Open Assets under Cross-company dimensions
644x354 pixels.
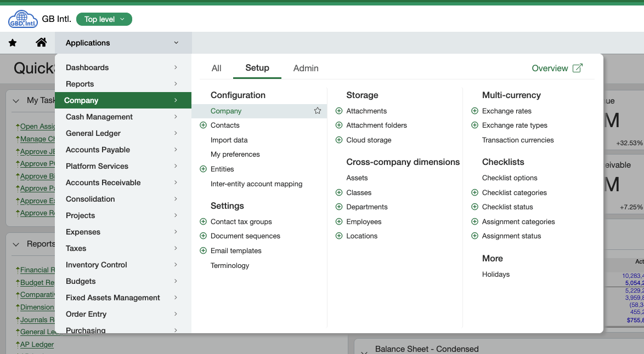357,178
